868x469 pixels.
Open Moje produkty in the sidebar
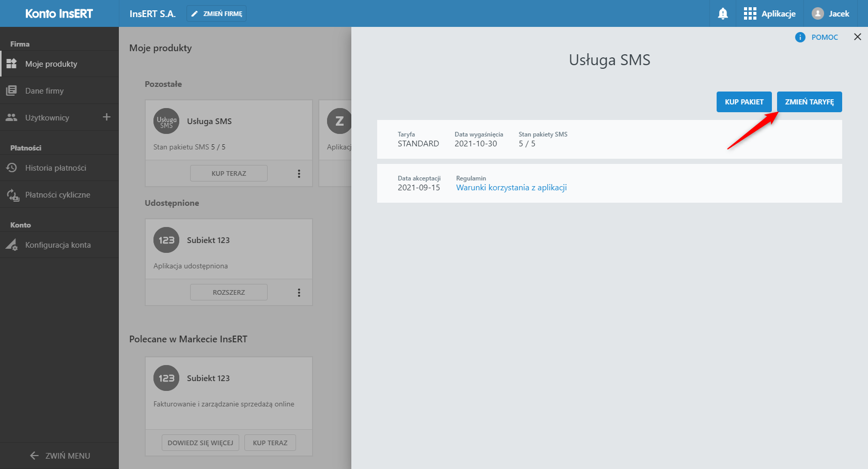click(59, 64)
